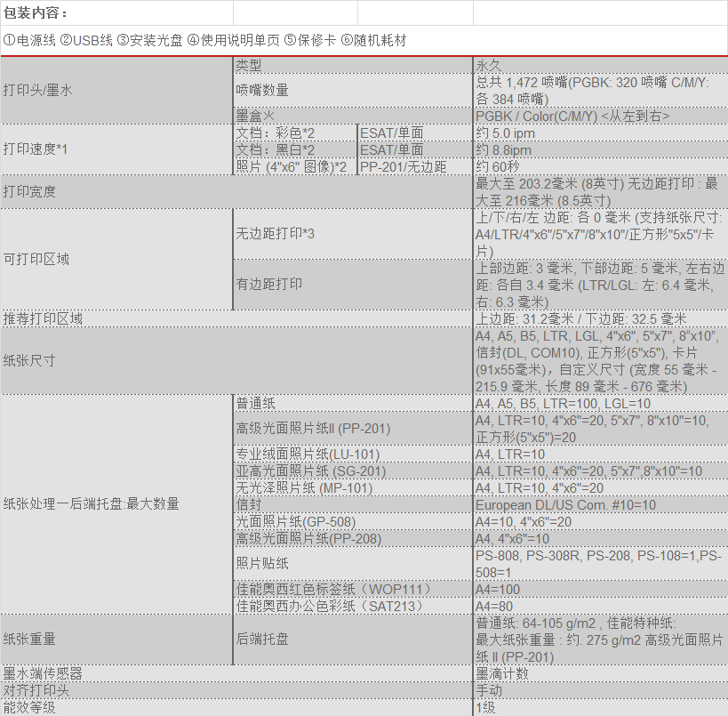Click the 纸张尺寸 row label
728x716 pixels.
coord(28,360)
